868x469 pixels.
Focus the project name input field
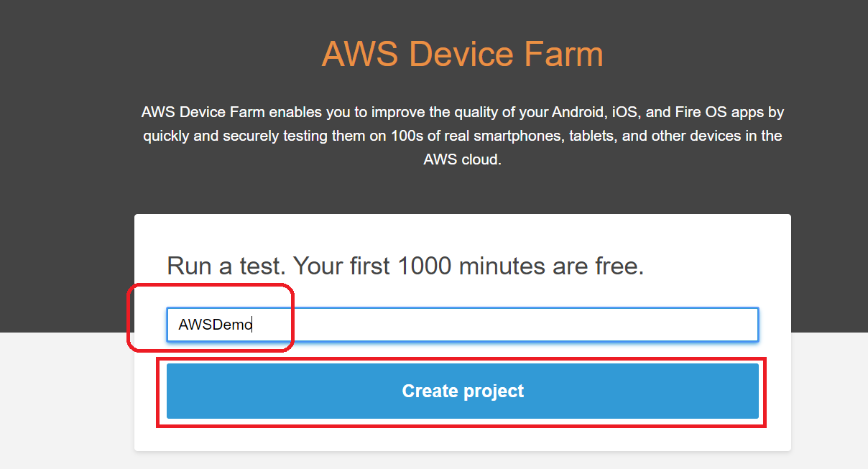coord(503,325)
